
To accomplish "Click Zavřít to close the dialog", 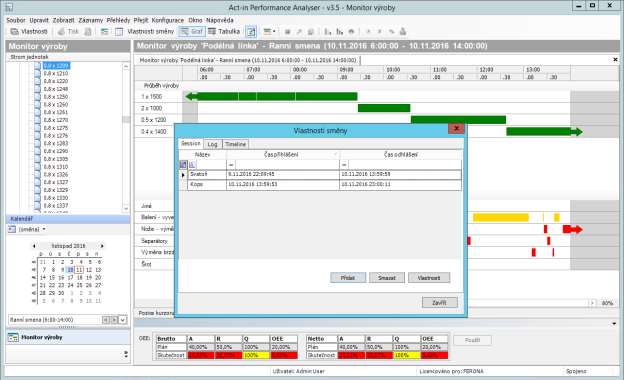I will [439, 302].
